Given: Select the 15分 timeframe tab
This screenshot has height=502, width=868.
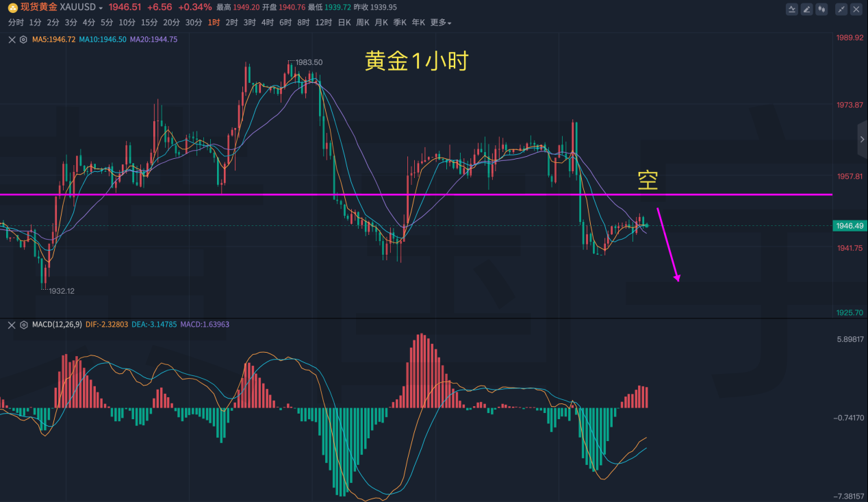Looking at the screenshot, I should 149,23.
